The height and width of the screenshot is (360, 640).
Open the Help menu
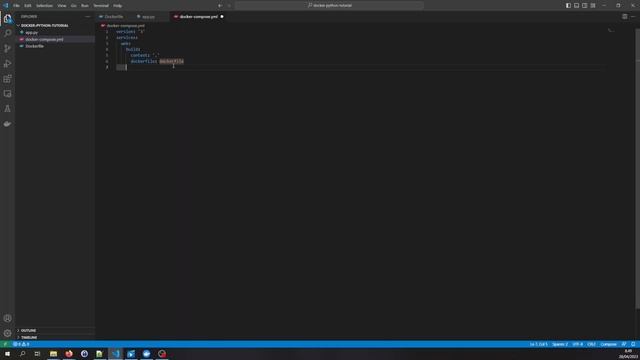click(118, 6)
